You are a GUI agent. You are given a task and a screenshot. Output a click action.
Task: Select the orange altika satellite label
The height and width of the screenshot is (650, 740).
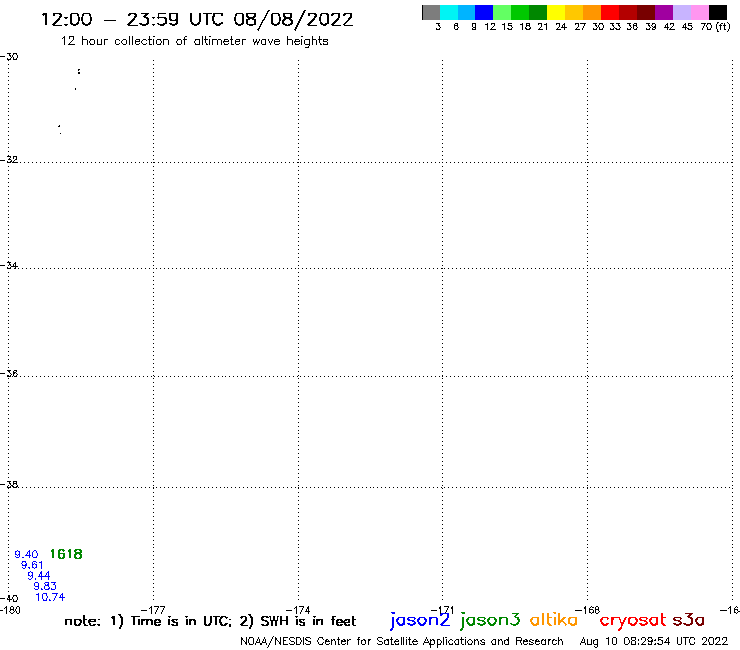coord(554,620)
